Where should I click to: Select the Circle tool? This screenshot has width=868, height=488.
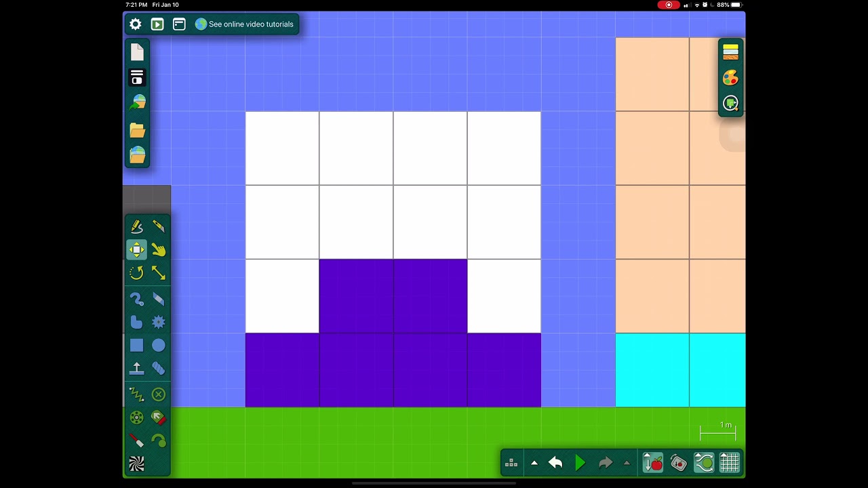(159, 346)
